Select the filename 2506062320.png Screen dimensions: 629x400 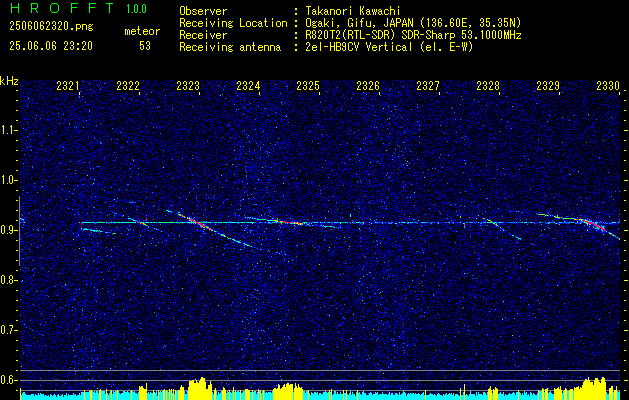tap(51, 27)
